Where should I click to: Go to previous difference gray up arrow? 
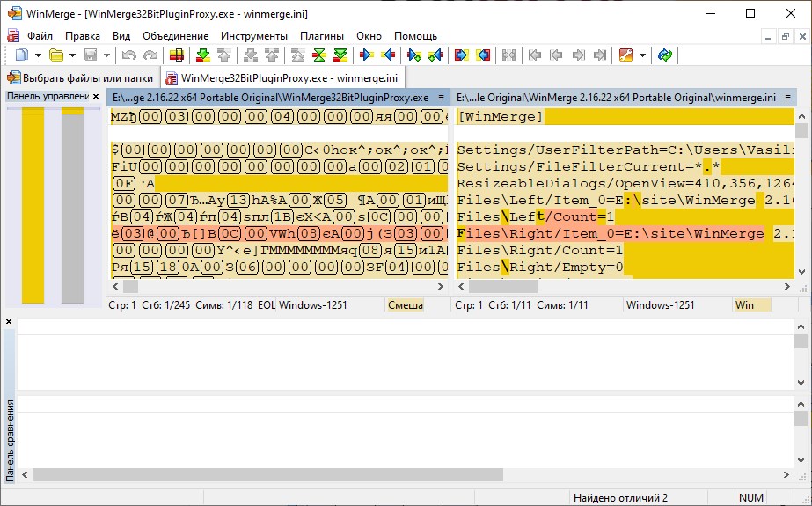point(223,55)
